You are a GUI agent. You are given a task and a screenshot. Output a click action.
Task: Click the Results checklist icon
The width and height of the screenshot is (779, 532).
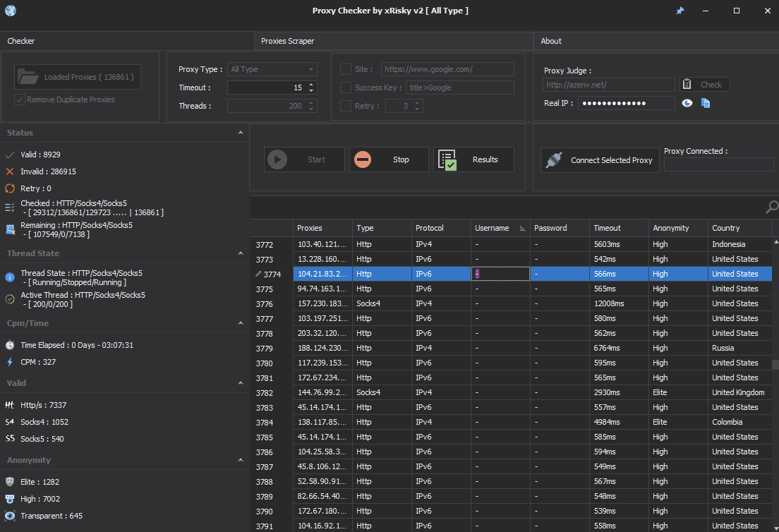tap(447, 159)
